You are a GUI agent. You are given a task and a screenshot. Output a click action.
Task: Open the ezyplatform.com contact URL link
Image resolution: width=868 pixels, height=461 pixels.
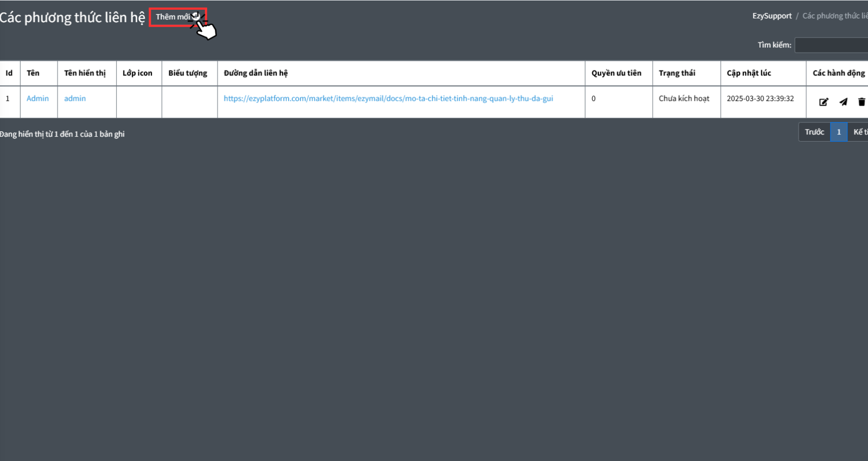[x=388, y=99]
